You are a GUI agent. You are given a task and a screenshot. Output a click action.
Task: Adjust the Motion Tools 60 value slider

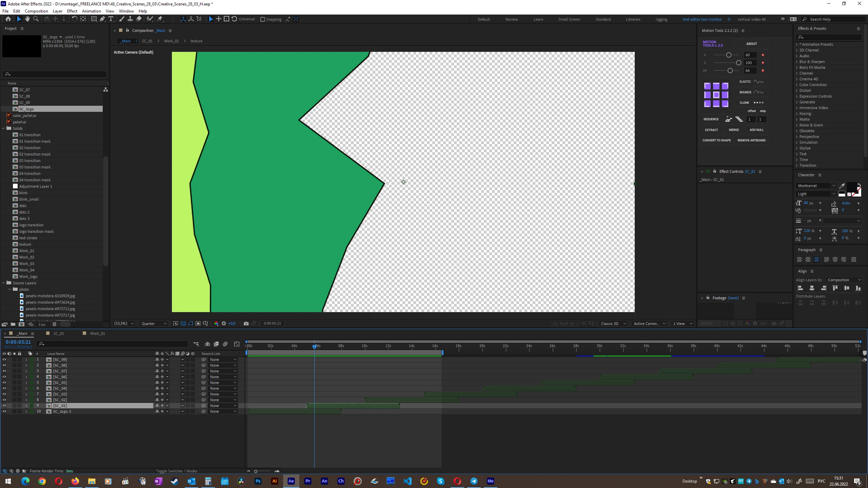[729, 55]
